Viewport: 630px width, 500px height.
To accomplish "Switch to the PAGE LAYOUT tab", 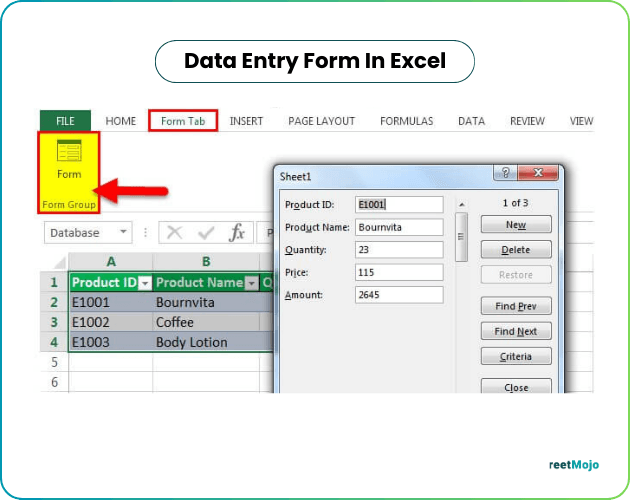I will coord(321,121).
